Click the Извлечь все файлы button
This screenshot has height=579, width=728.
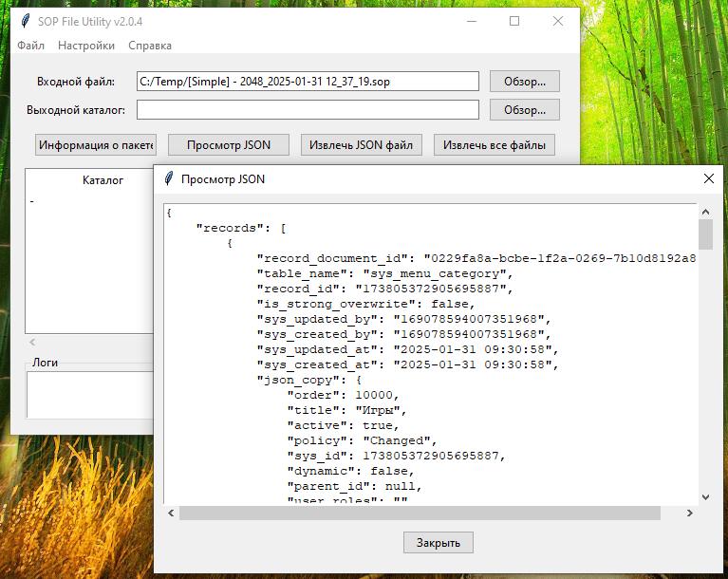coord(494,145)
